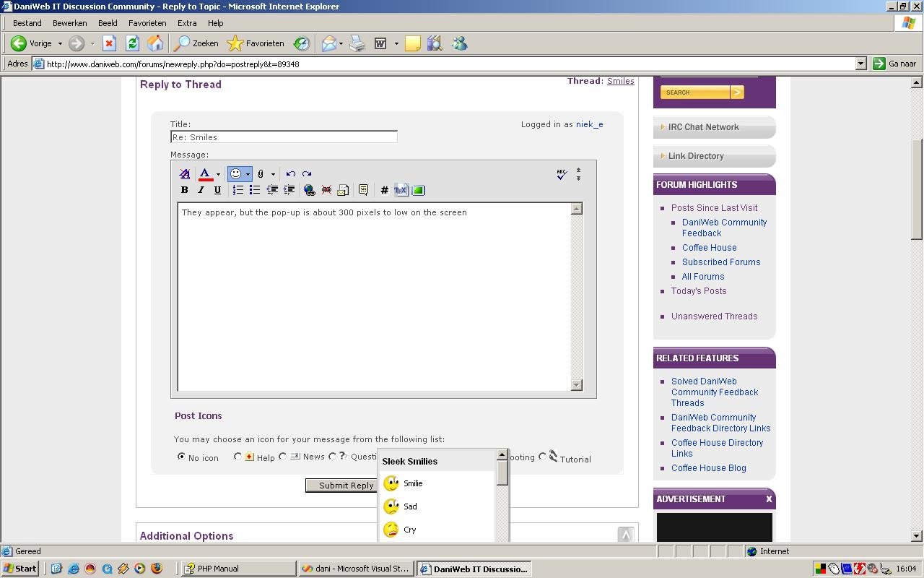Viewport: 924px width, 578px height.
Task: Open the Extra menu
Action: [x=187, y=23]
